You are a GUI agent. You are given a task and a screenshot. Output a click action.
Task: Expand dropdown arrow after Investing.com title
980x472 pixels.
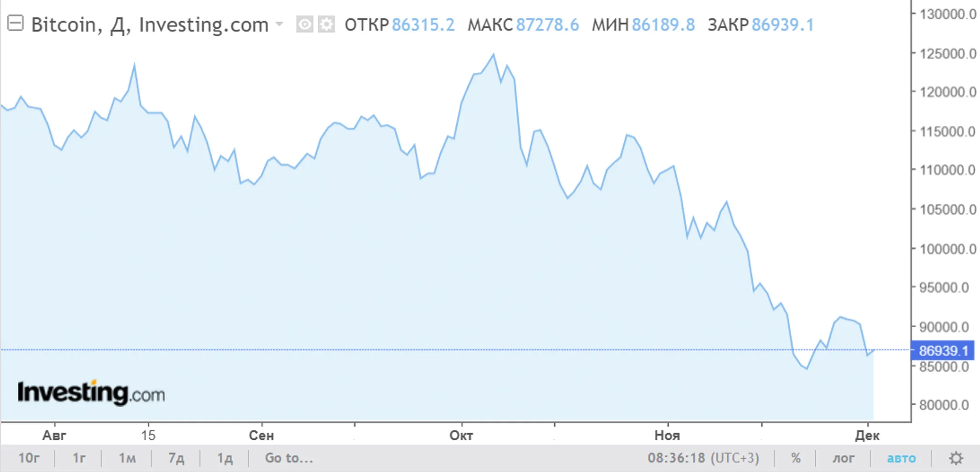[279, 24]
